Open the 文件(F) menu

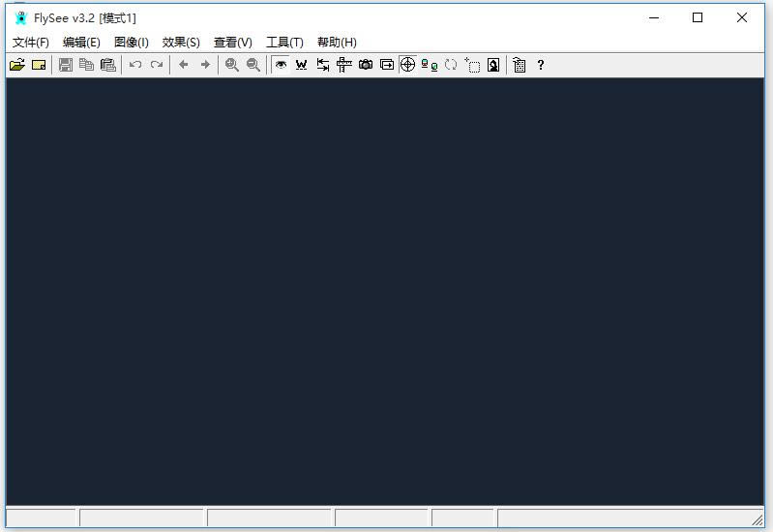pos(31,43)
